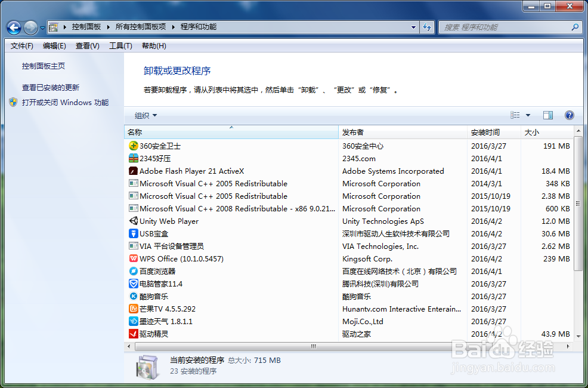Open the 帮助(H) menu
Screen dimensions: 588x388
pyautogui.click(x=154, y=46)
